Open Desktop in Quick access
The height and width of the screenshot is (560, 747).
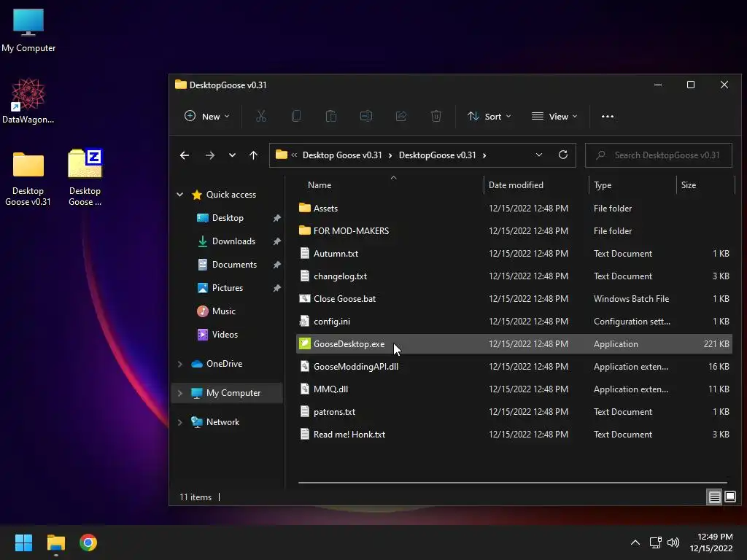coord(228,217)
